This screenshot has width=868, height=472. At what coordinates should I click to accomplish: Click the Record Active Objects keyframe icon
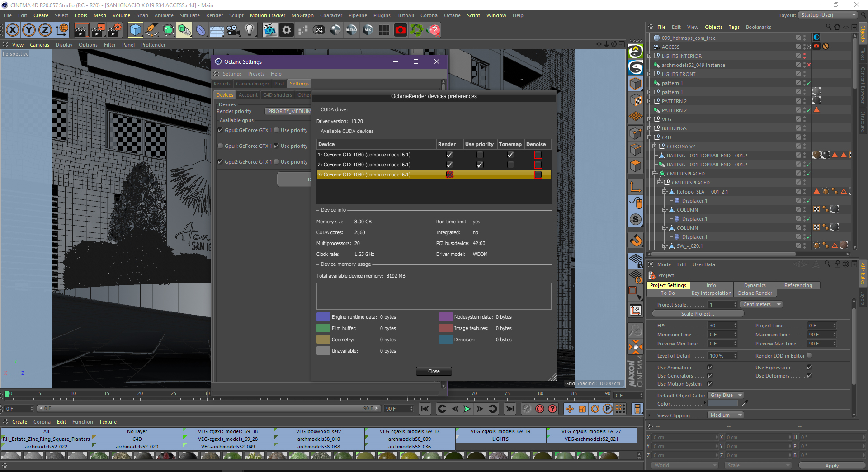(527, 409)
